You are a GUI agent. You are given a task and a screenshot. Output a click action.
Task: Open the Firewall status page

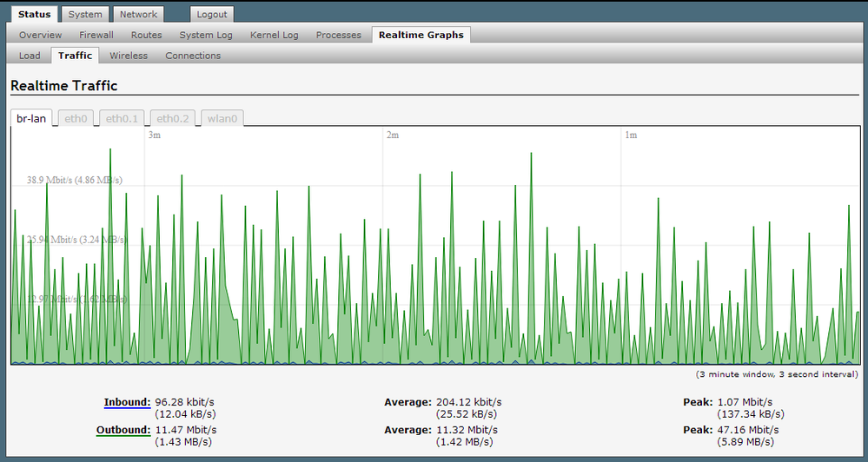point(96,35)
